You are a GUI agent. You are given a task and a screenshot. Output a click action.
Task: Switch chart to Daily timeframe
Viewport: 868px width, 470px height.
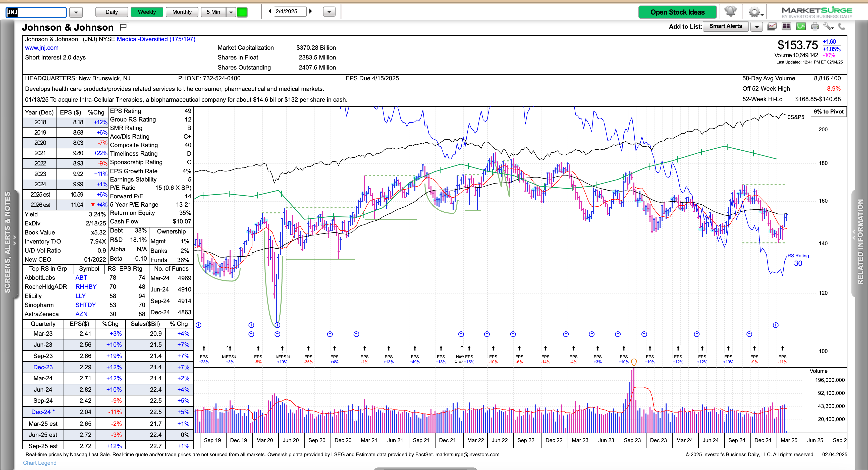(112, 12)
